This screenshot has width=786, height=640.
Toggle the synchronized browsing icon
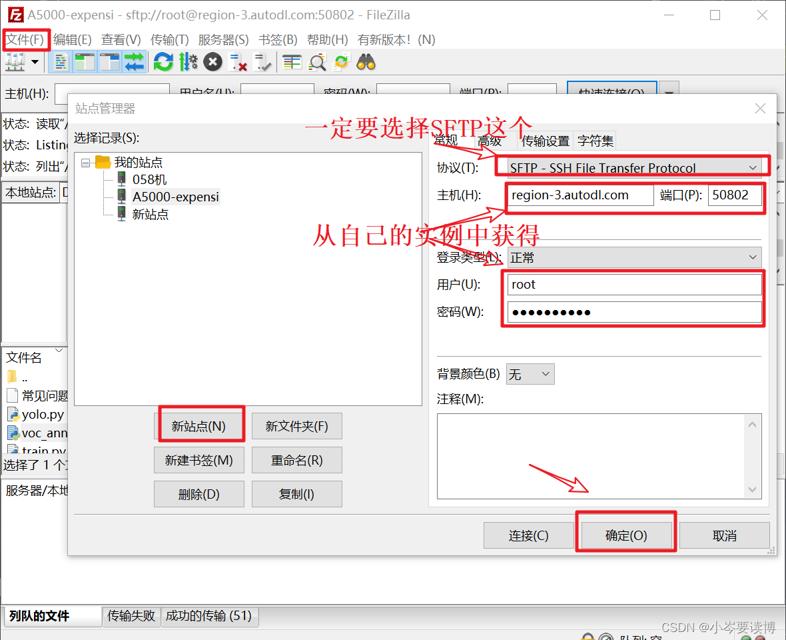pyautogui.click(x=341, y=63)
